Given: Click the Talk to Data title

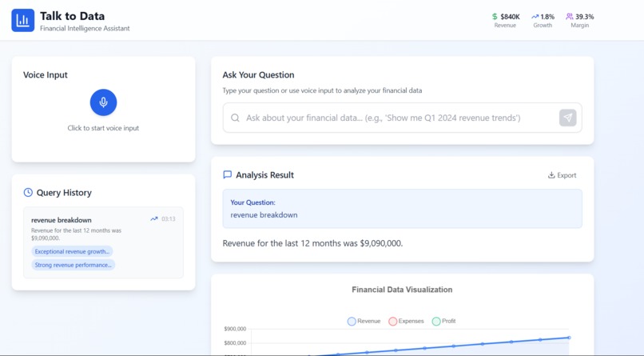Looking at the screenshot, I should coord(72,16).
